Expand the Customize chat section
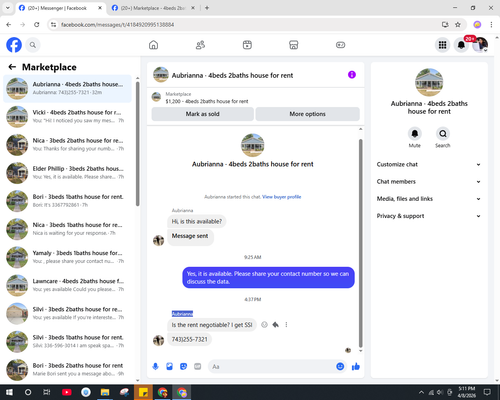 pyautogui.click(x=429, y=164)
